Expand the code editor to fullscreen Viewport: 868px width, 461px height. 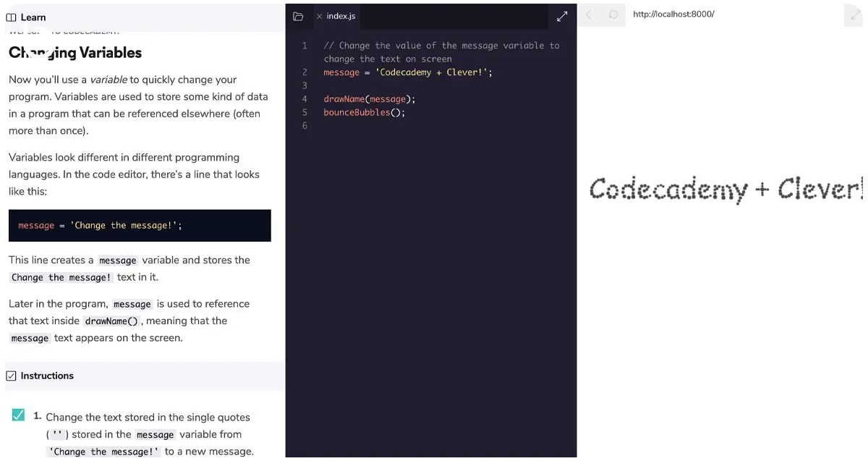(562, 16)
